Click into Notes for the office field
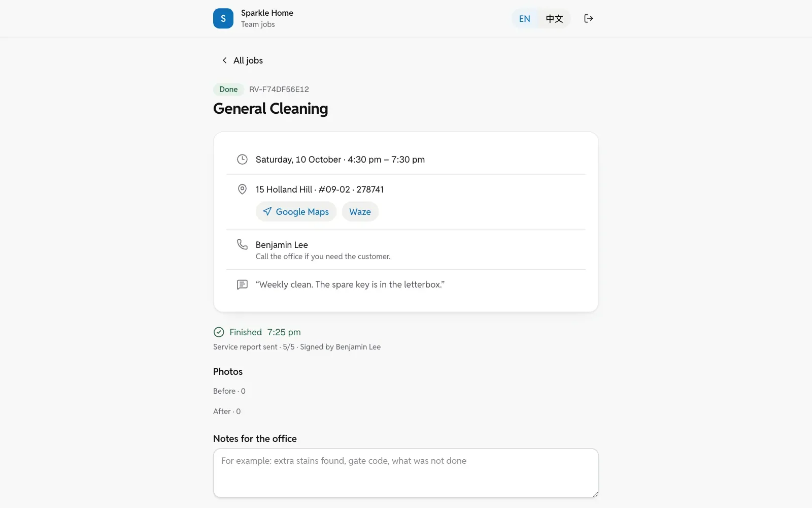 click(x=406, y=473)
